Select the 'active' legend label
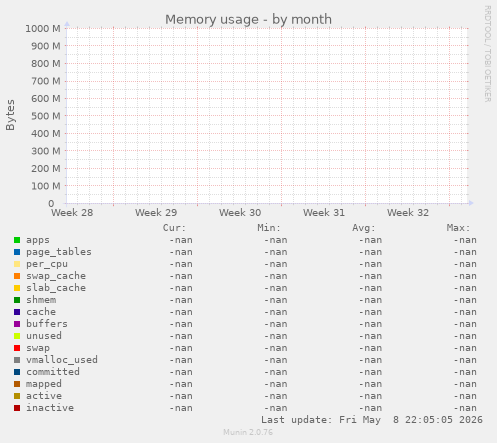 click(44, 396)
